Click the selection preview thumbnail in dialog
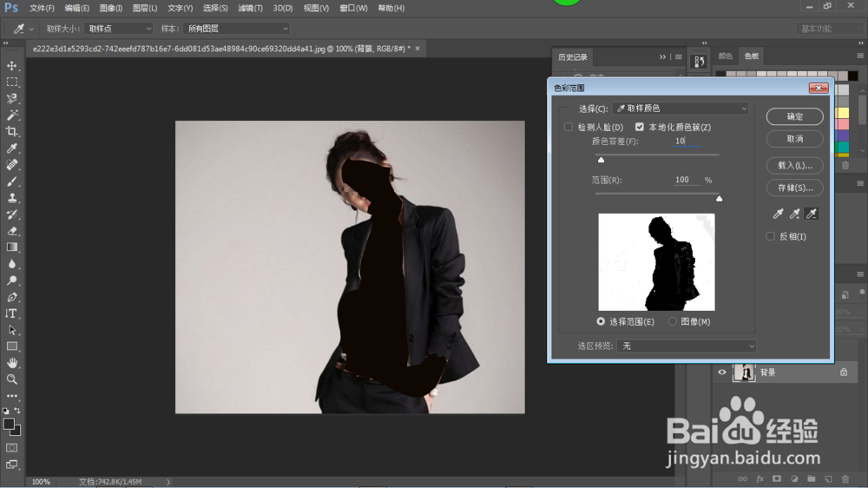The image size is (868, 488). pyautogui.click(x=656, y=262)
